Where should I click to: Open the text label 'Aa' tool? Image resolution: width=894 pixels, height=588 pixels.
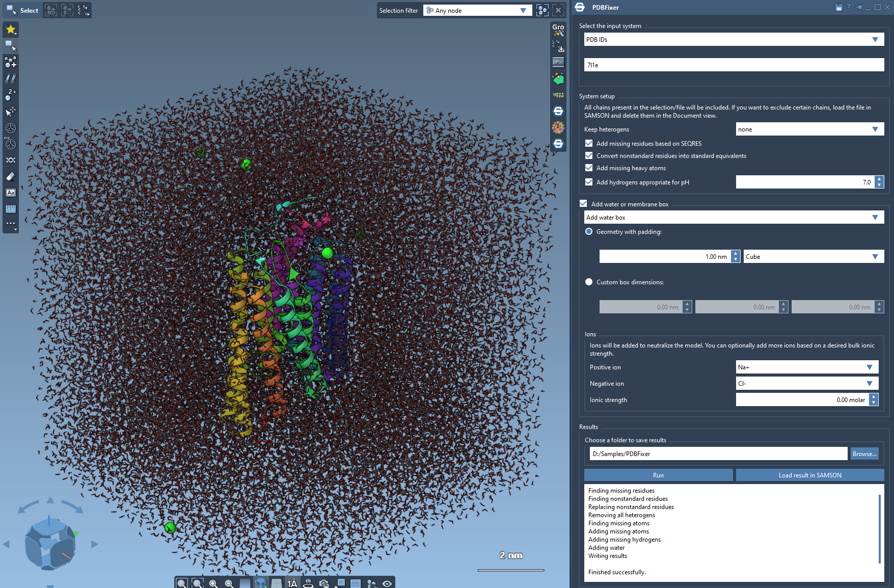point(11,193)
